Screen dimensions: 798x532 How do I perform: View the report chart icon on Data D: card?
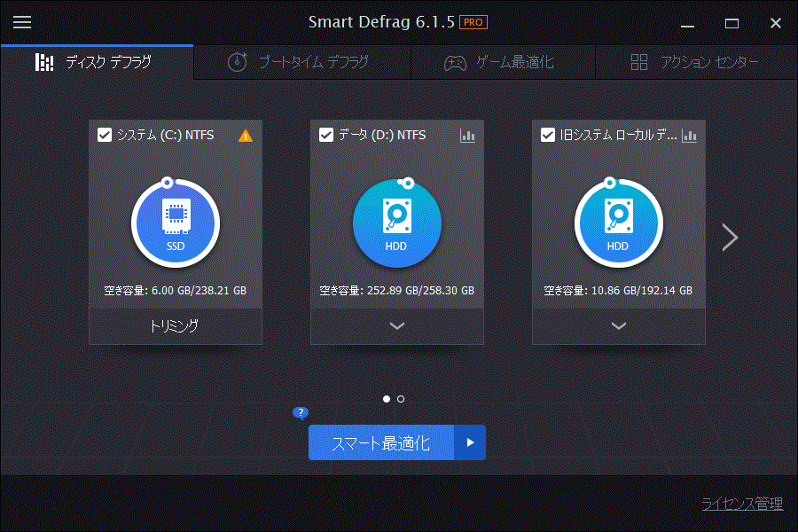point(467,136)
